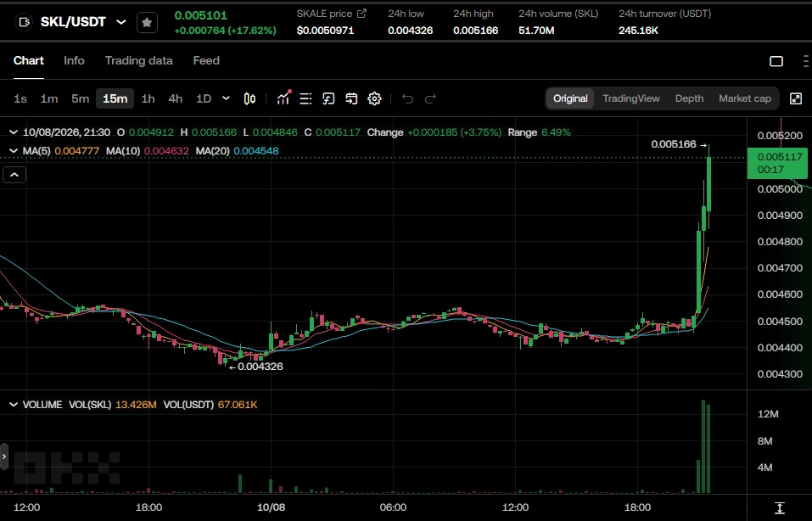Expand more time interval options
The image size is (812, 521).
pos(226,98)
